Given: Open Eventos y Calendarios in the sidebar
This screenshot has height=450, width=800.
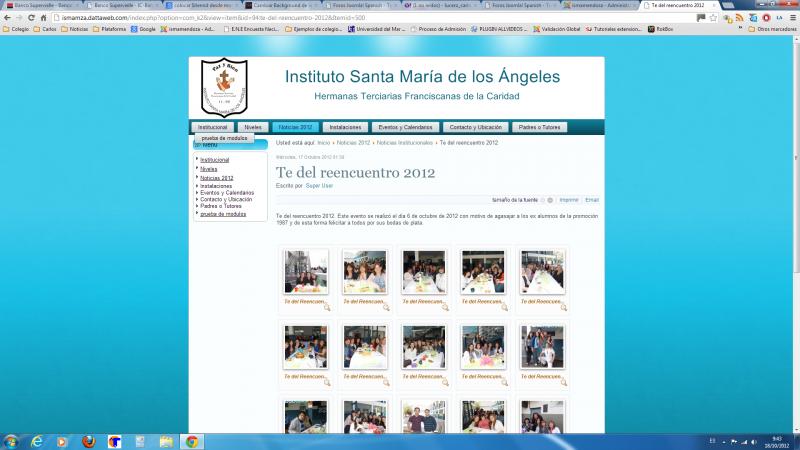Looking at the screenshot, I should pos(227,193).
